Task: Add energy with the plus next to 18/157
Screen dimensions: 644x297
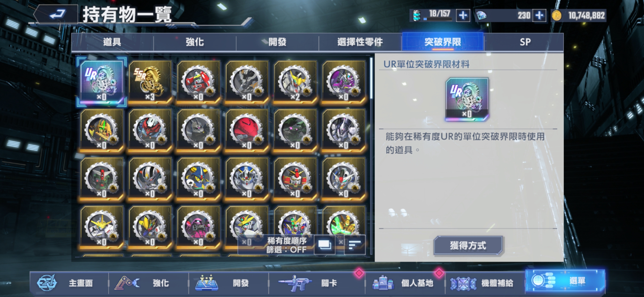Action: click(463, 15)
